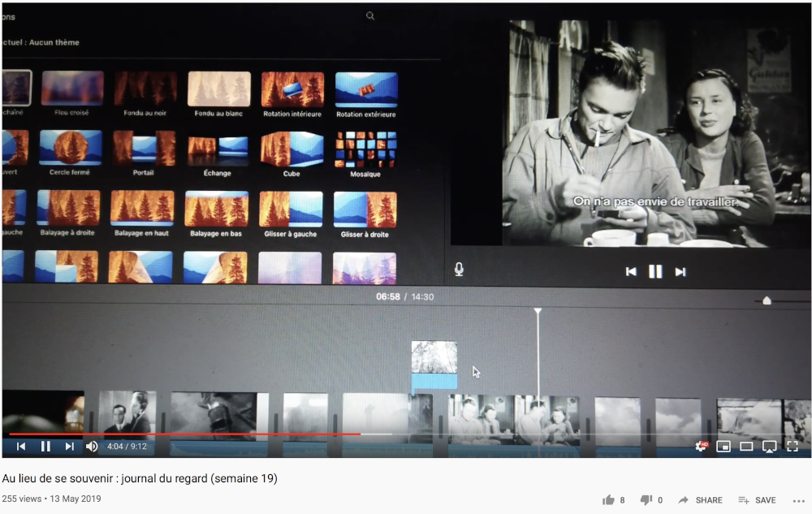Cast video with the AirPlay icon

pos(769,446)
